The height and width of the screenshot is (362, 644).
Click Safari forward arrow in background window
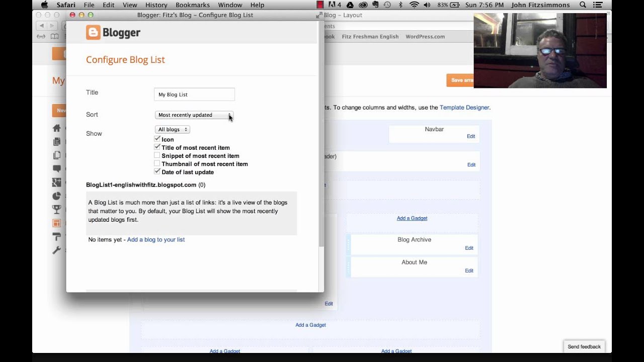(x=53, y=26)
